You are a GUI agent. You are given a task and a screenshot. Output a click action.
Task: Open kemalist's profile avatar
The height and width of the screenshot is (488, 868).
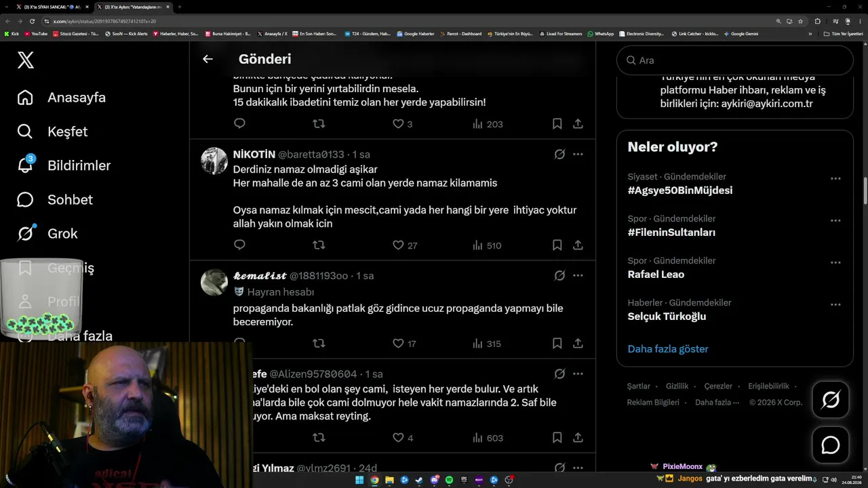pos(214,282)
